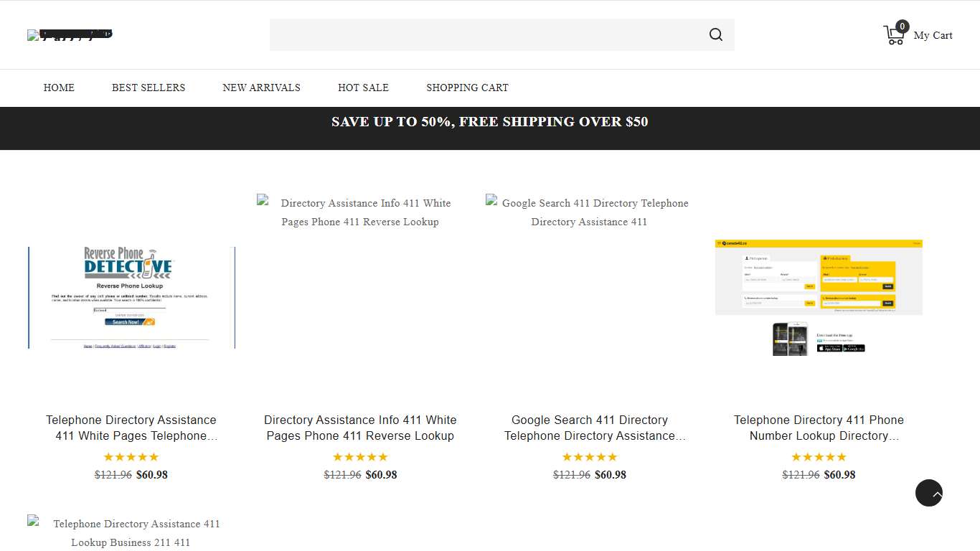Click the search magnifier icon
This screenshot has height=551, width=980.
pyautogui.click(x=715, y=34)
